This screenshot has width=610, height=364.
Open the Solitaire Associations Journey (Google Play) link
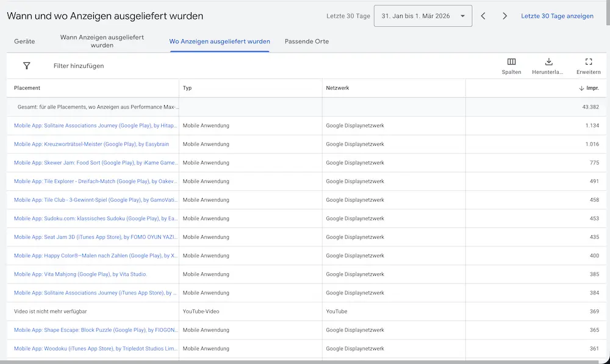95,126
